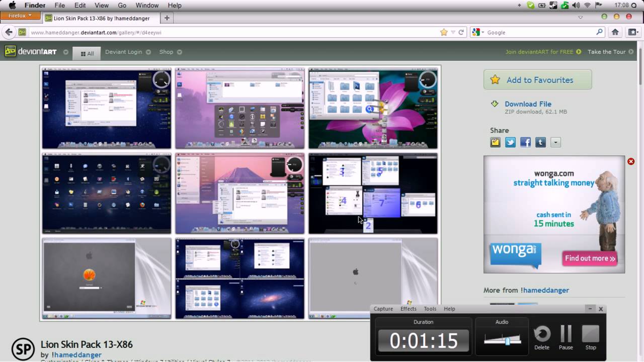Open the Effects menu in recorder

tap(409, 309)
